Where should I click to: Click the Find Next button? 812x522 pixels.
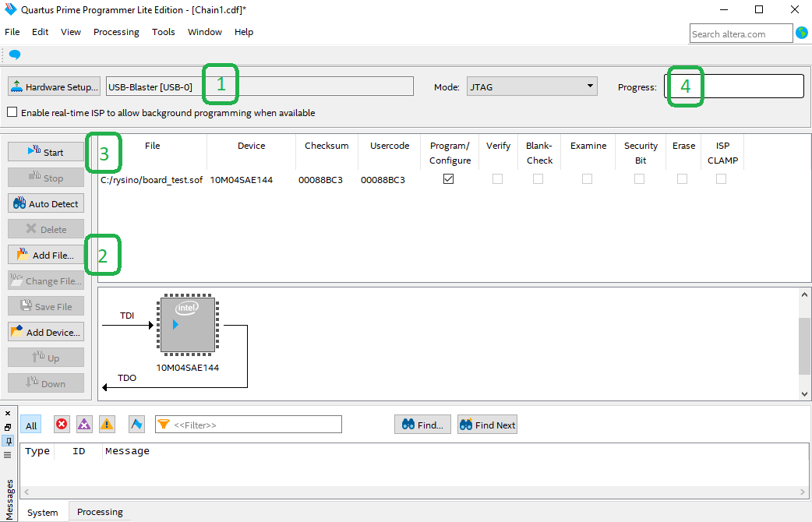(x=487, y=425)
